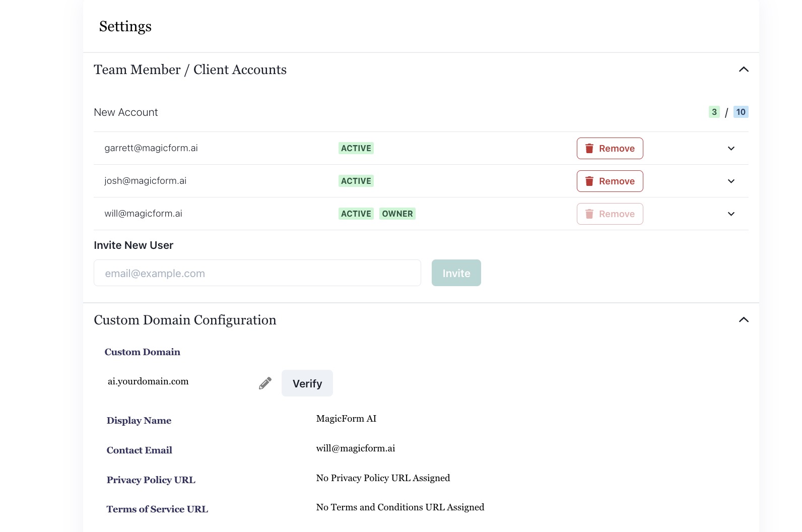Expand will@magicform.ai account row chevron
This screenshot has width=802, height=532.
tap(731, 214)
